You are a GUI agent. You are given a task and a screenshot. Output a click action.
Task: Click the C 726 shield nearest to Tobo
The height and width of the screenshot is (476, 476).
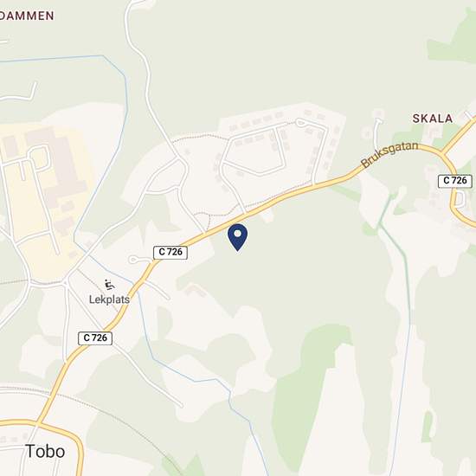coord(95,338)
